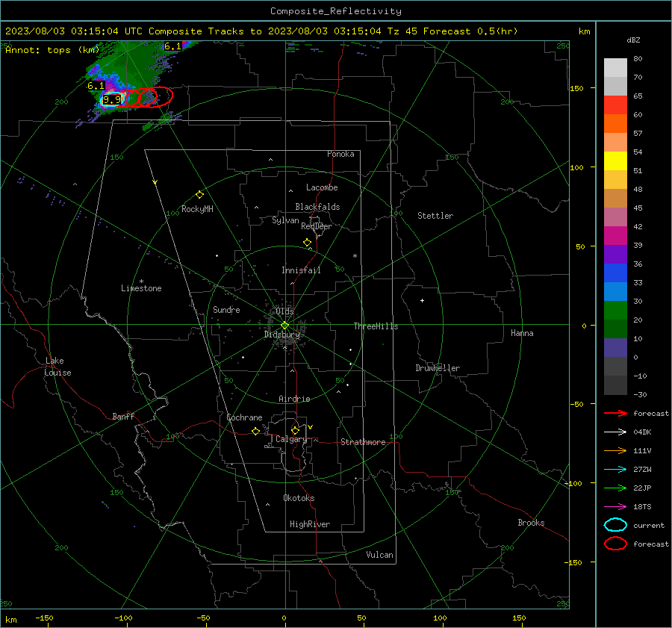Click the Limestone label

coord(141,288)
